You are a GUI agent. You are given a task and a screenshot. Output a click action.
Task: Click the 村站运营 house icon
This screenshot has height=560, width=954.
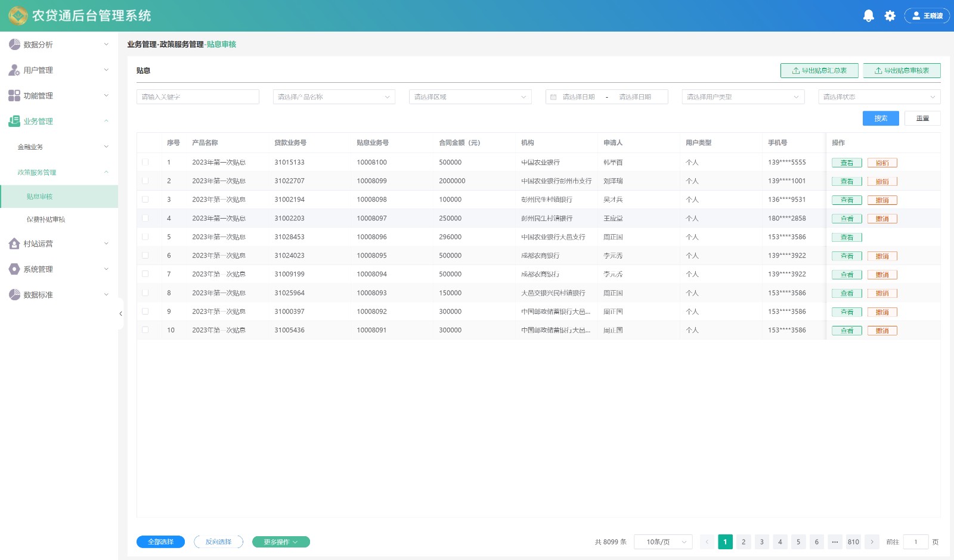14,244
